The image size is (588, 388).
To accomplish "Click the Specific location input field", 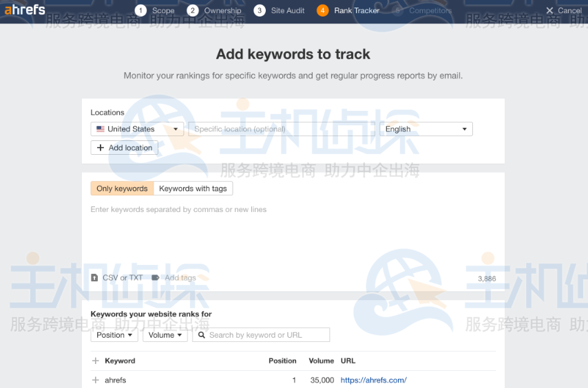I will (x=282, y=129).
